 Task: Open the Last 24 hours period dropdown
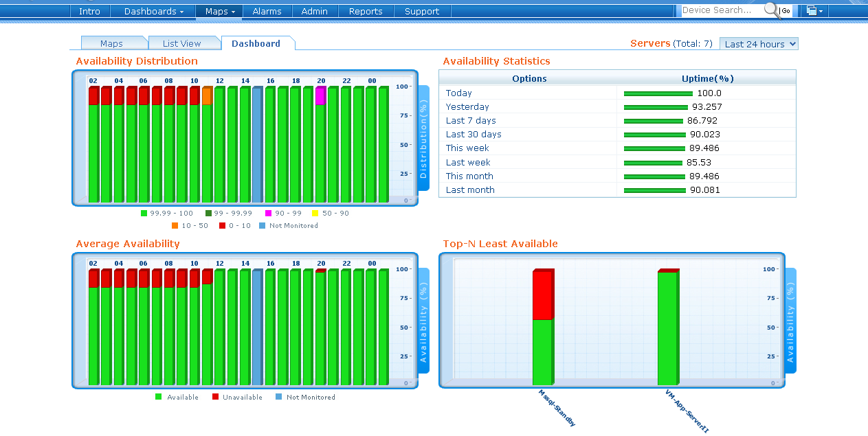[x=759, y=44]
